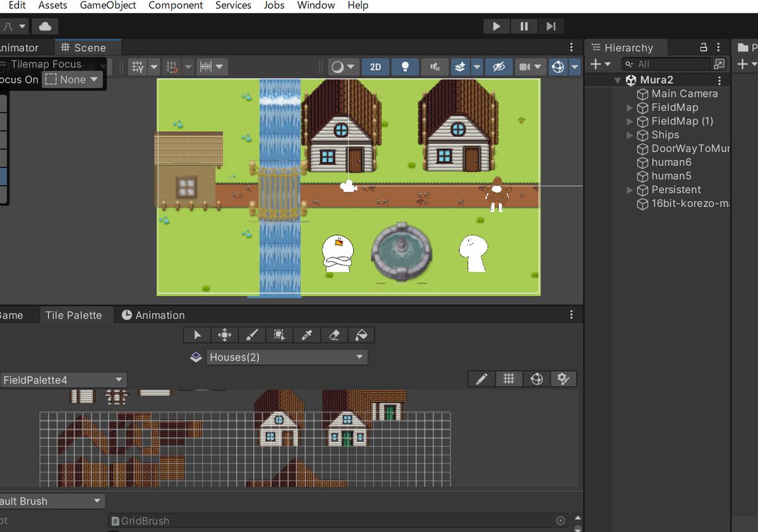Open the ruler snapping tool icon
Screen dimensions: 758x532
coord(205,66)
